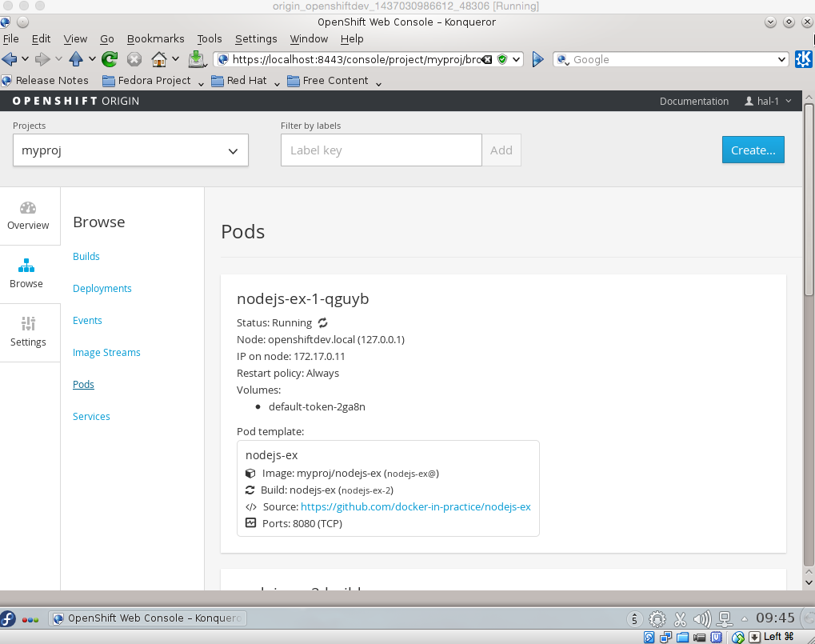Open the docker-in-practice GitHub source link

[415, 506]
